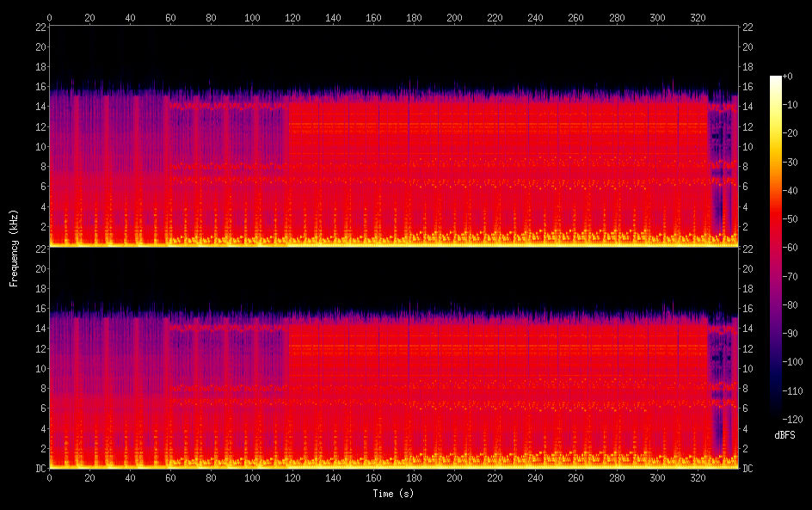This screenshot has height=510, width=812.
Task: Click the 320 s mark on the bottom time axis
Action: tap(698, 477)
